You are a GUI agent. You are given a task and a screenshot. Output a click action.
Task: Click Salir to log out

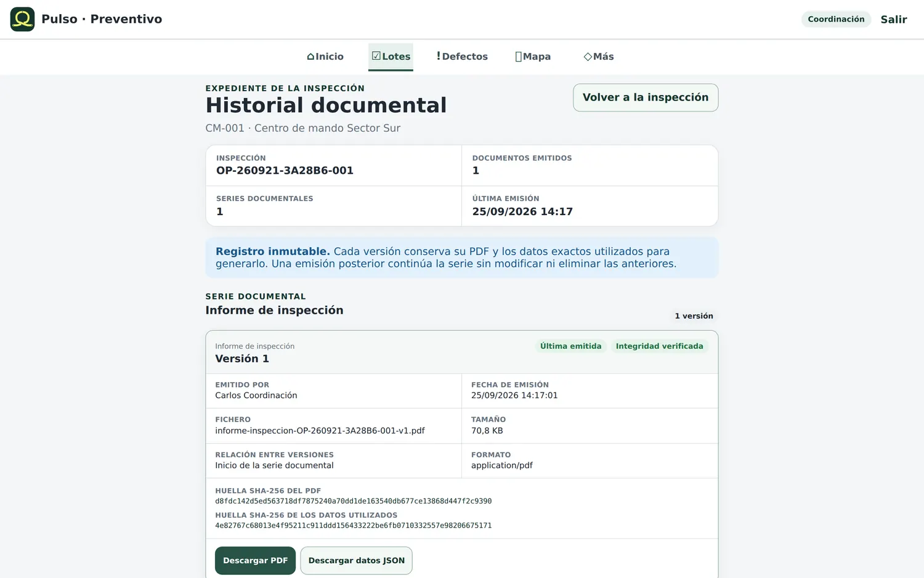pyautogui.click(x=894, y=19)
